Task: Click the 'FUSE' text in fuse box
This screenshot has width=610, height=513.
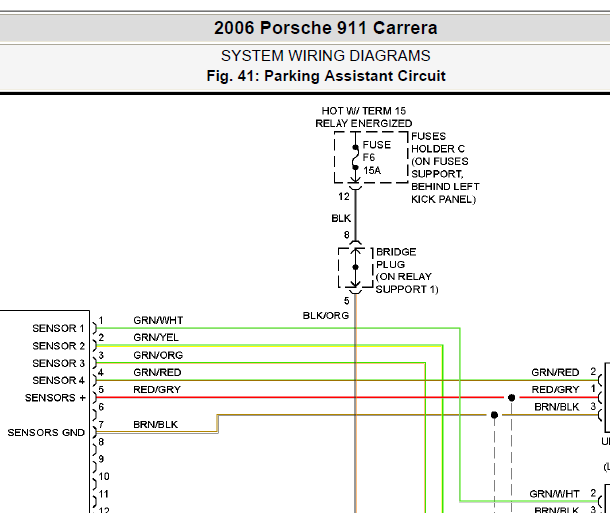Action: 377,145
